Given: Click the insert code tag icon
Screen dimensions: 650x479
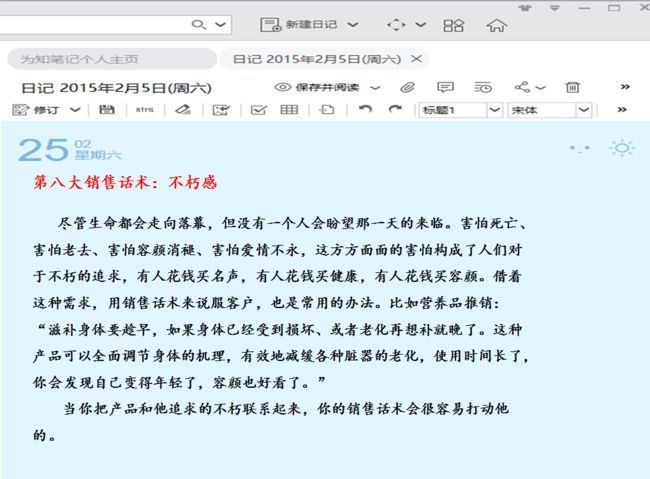Looking at the screenshot, I should [x=327, y=109].
